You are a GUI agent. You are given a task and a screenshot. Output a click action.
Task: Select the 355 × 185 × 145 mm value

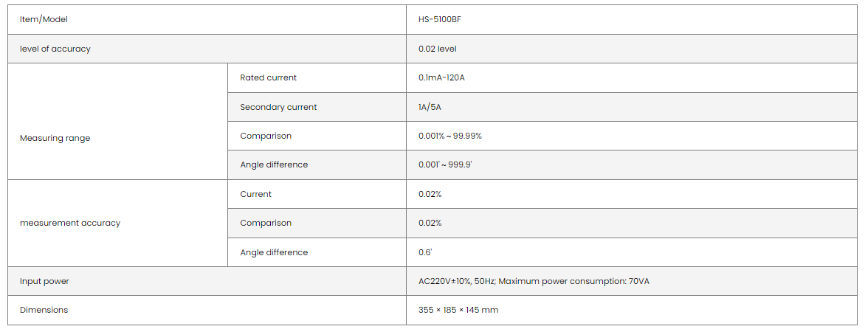click(x=458, y=310)
